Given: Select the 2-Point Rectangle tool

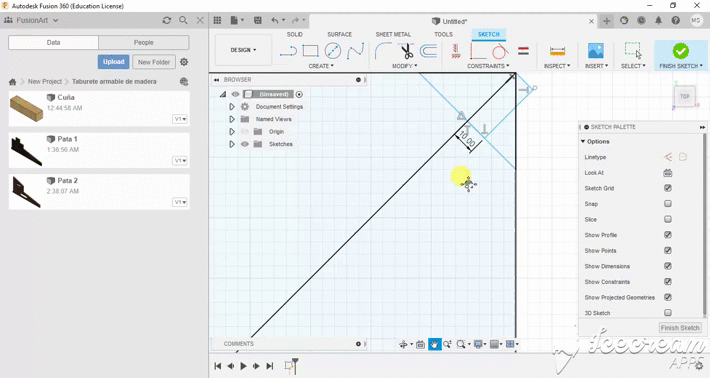Looking at the screenshot, I should coord(310,51).
